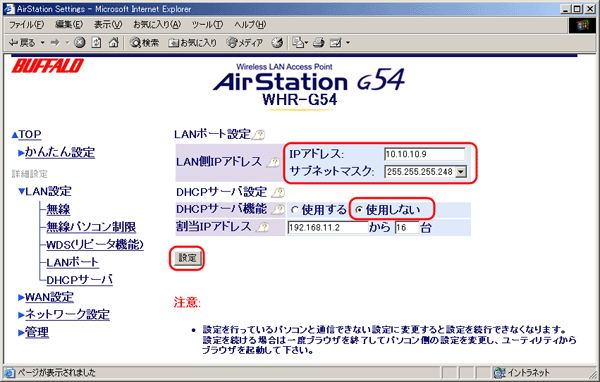Open Forward button history dropdown arrow
This screenshot has width=600, height=382.
(x=67, y=42)
